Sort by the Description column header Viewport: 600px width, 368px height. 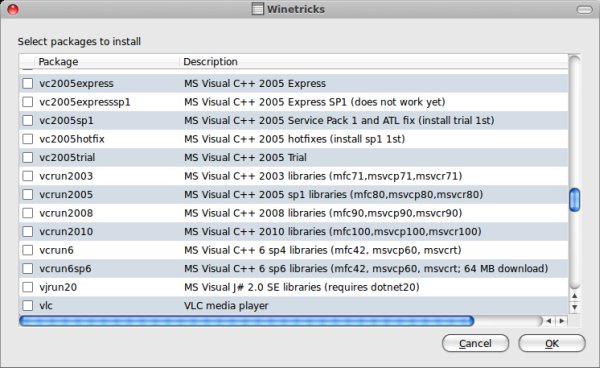click(x=373, y=62)
